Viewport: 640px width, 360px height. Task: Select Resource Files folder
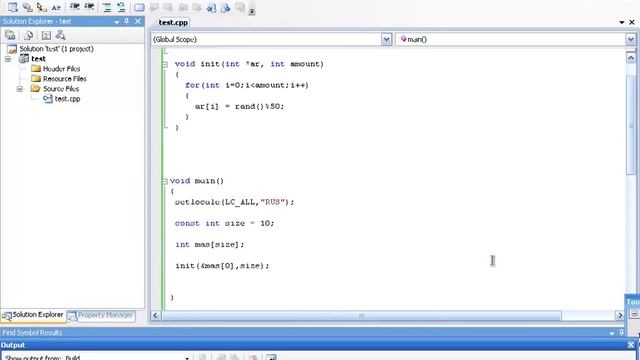[64, 79]
